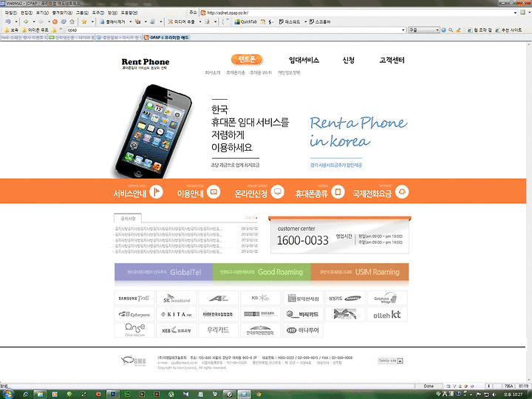
Task: Switch to the OPAP 프리미엄 애드 tab
Action: (x=166, y=38)
